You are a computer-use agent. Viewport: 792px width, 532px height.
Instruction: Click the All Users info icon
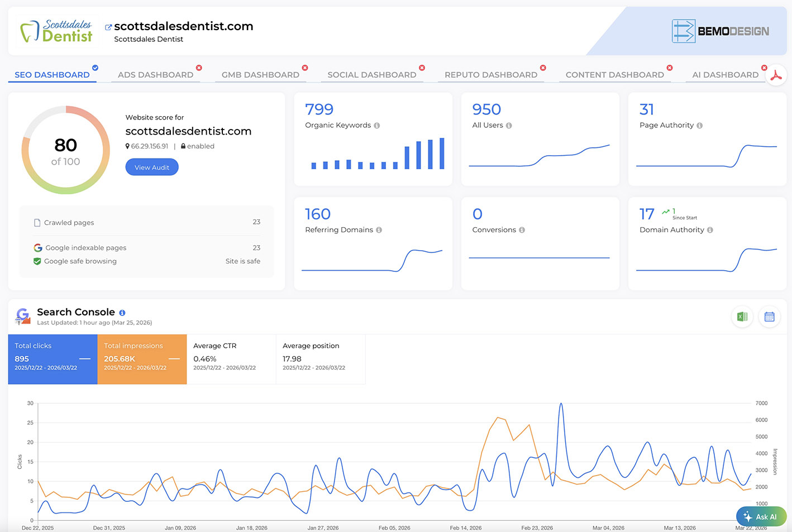tap(508, 125)
